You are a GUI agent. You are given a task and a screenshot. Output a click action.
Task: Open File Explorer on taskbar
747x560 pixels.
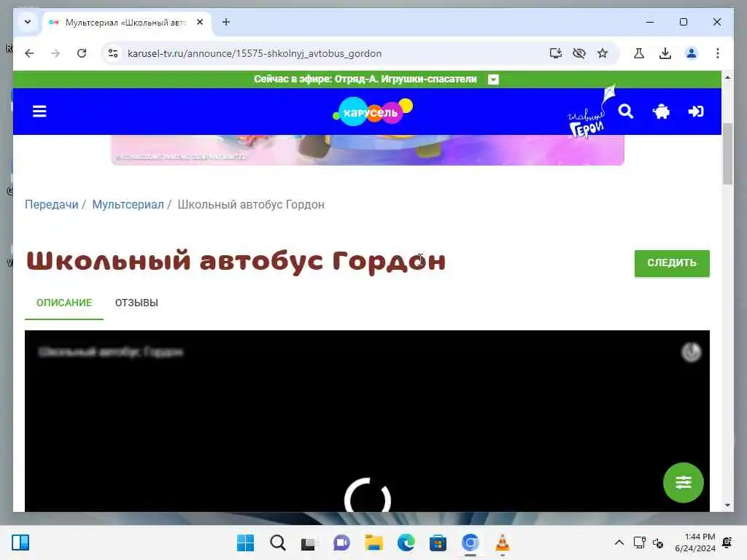tap(373, 542)
